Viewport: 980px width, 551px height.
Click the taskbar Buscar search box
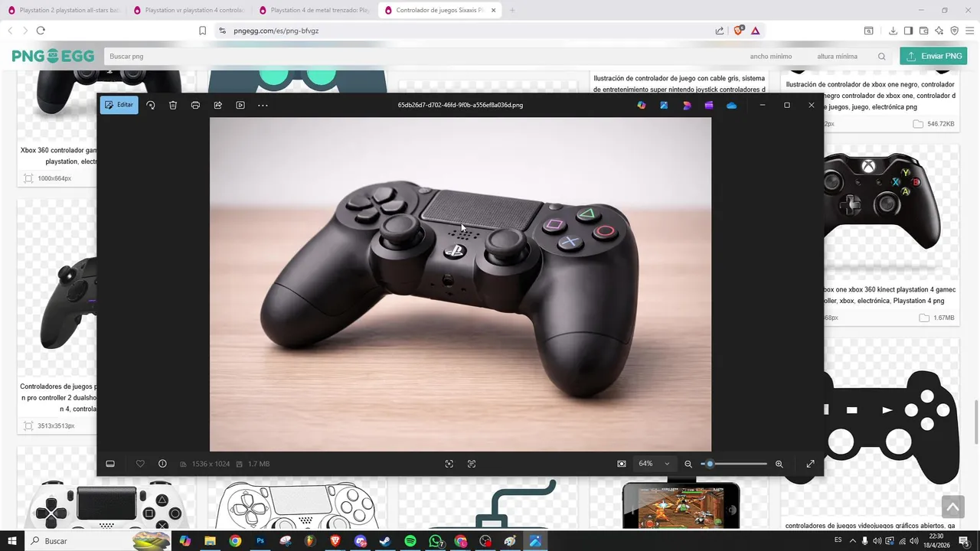[x=97, y=541]
